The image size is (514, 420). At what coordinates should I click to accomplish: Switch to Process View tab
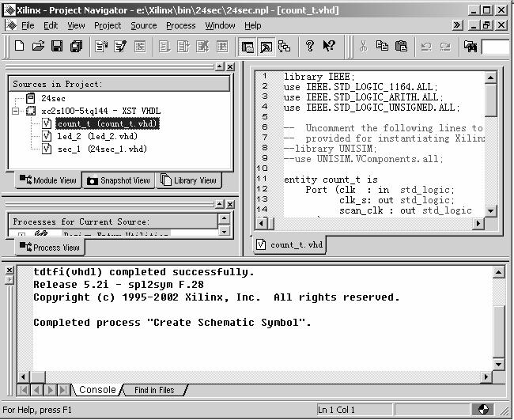pos(50,248)
